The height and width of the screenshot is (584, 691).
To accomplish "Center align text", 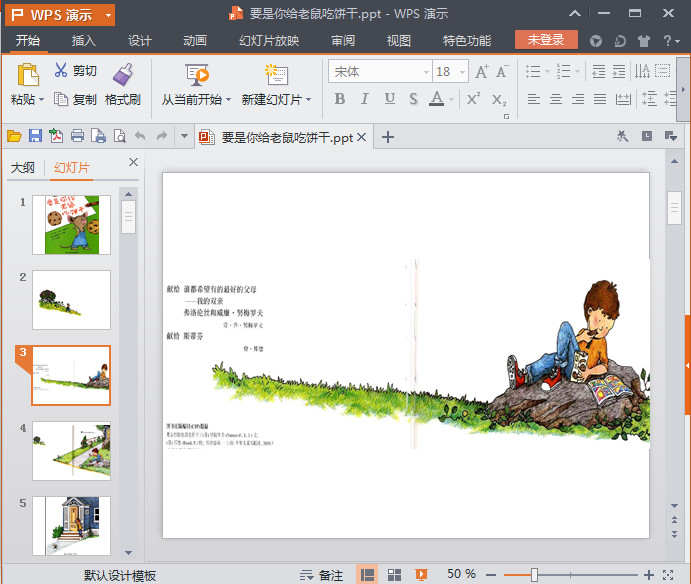I will coord(556,99).
